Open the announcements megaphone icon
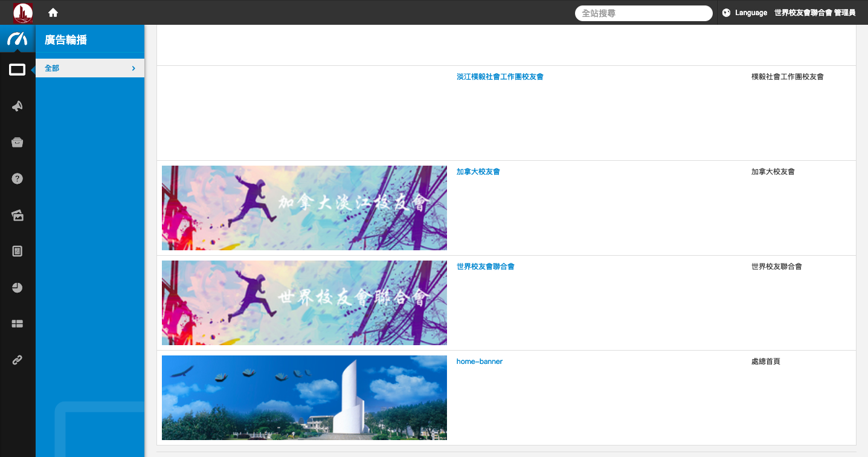Viewport: 868px width, 457px height. coord(18,106)
